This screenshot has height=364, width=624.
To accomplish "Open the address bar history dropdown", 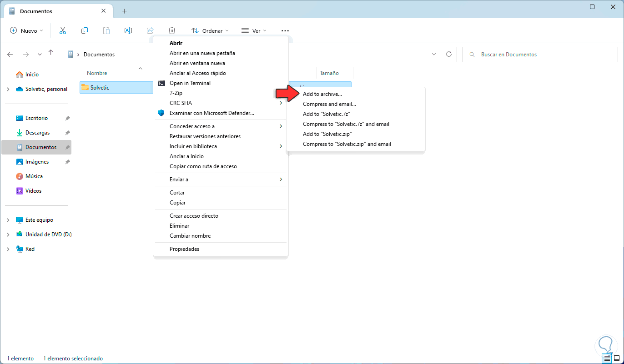I will [433, 54].
